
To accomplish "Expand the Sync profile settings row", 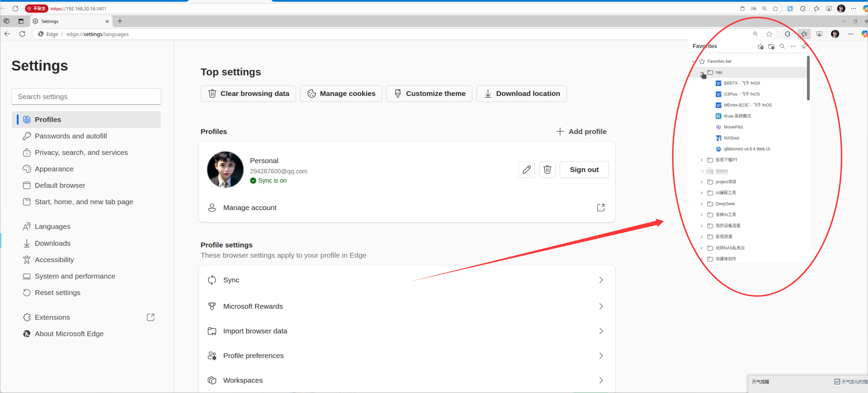I will 601,280.
